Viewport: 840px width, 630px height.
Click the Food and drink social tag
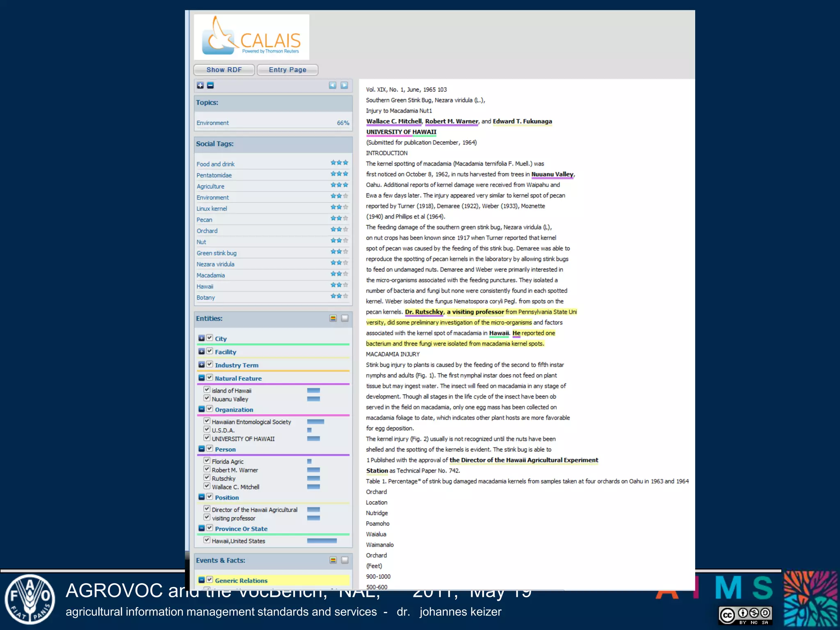coord(215,164)
